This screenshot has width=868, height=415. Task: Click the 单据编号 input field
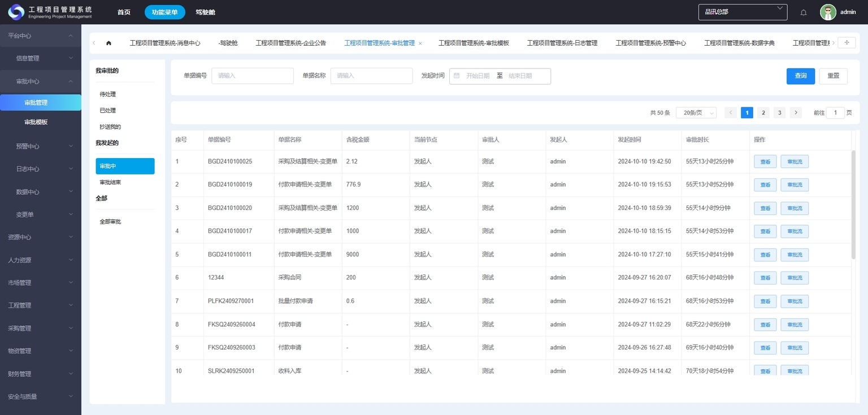click(252, 76)
